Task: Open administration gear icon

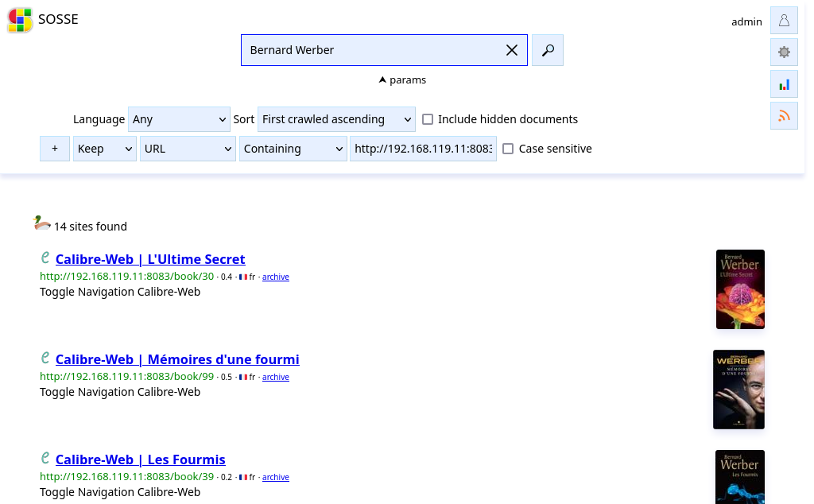Action: tap(784, 52)
